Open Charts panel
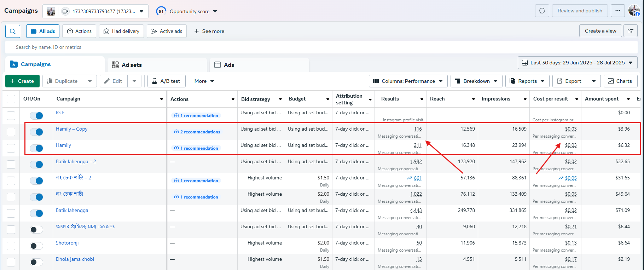 620,81
